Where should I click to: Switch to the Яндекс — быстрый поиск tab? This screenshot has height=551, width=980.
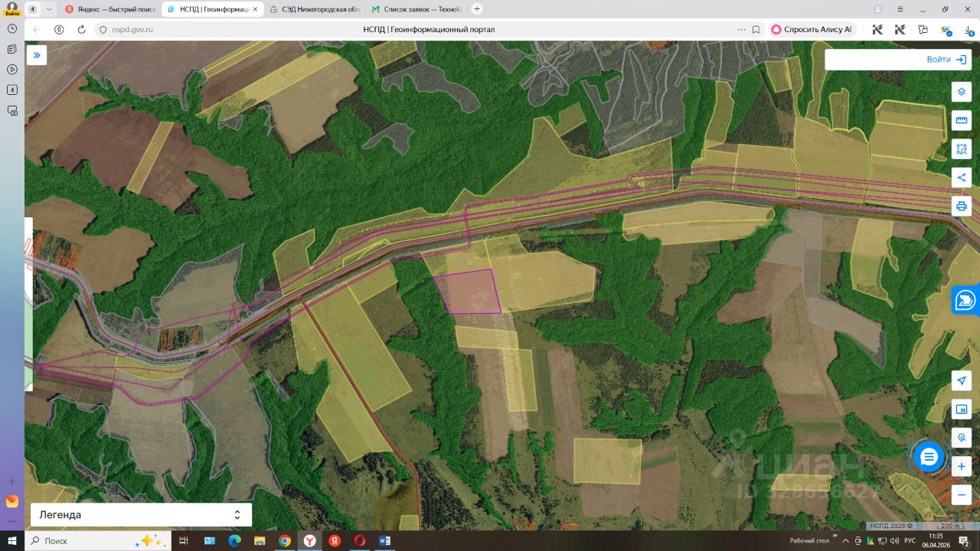[112, 9]
